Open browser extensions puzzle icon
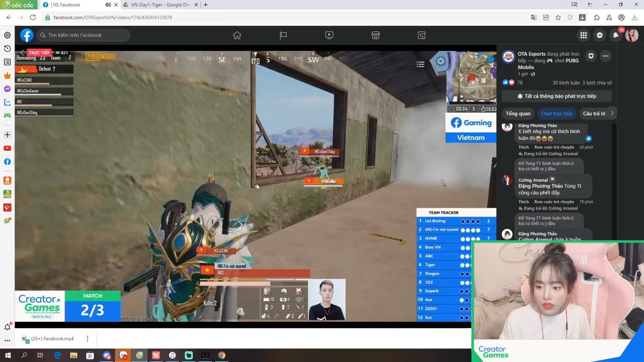644x362 pixels. [597, 18]
